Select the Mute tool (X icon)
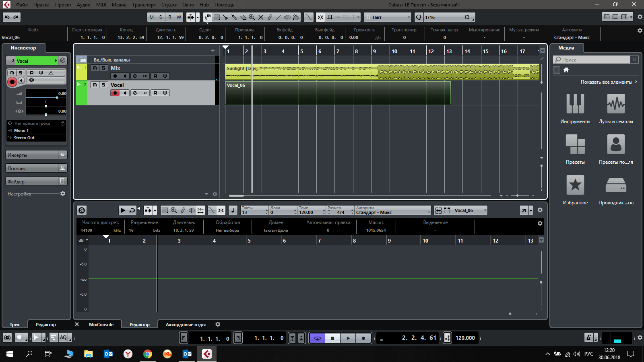 [x=261, y=17]
